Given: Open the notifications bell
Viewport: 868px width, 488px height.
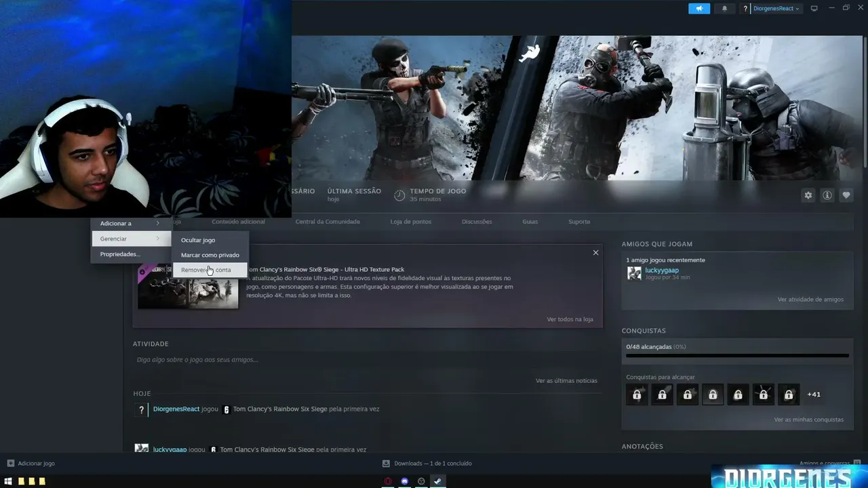Looking at the screenshot, I should pos(724,9).
